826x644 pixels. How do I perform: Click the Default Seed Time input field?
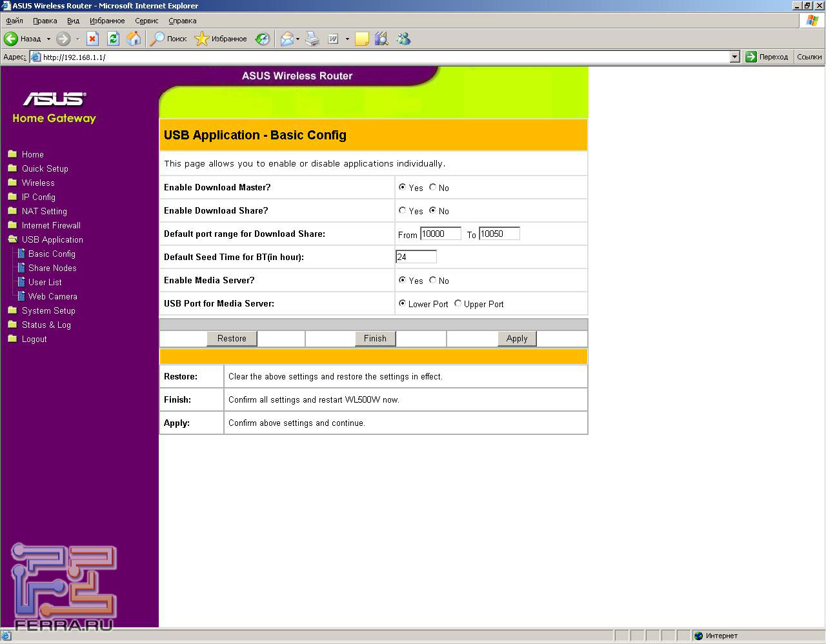[x=416, y=257]
